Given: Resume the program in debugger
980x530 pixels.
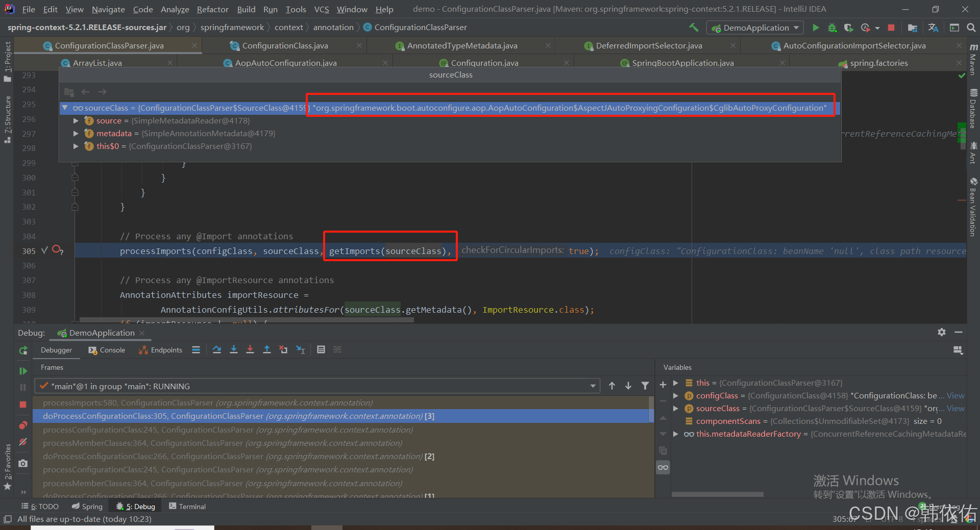Looking at the screenshot, I should click(23, 371).
